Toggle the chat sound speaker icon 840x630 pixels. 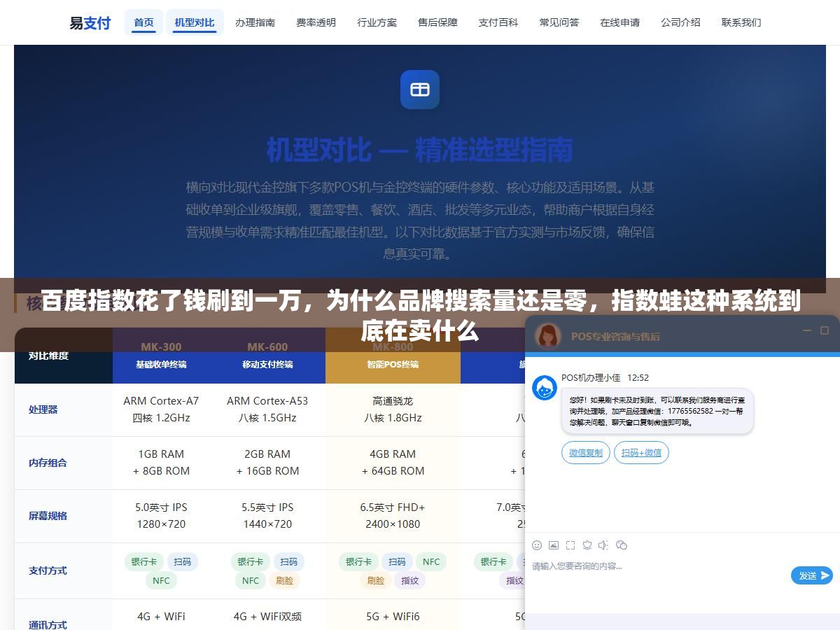(603, 545)
